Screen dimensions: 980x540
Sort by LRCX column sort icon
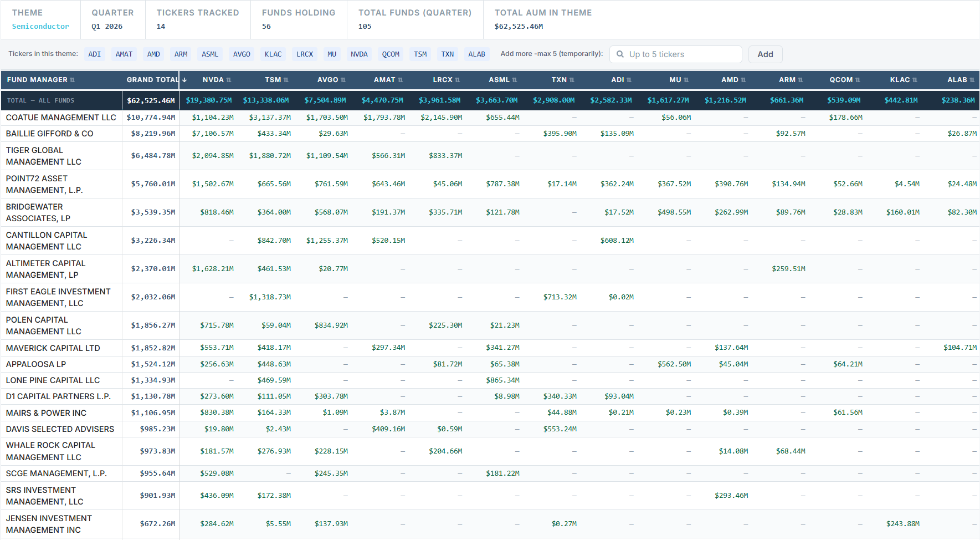(458, 80)
